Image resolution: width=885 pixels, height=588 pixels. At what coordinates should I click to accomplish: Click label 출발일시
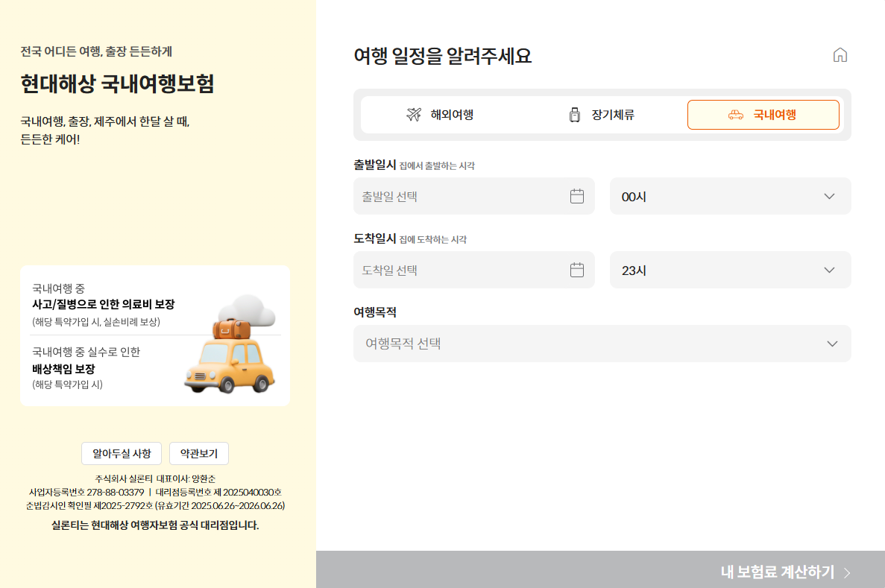pos(375,165)
